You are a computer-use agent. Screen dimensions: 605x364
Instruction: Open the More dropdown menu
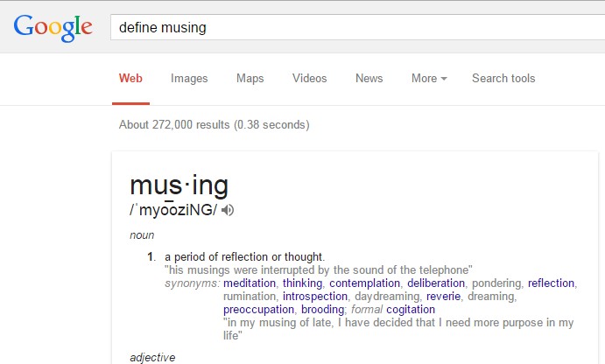coord(429,79)
